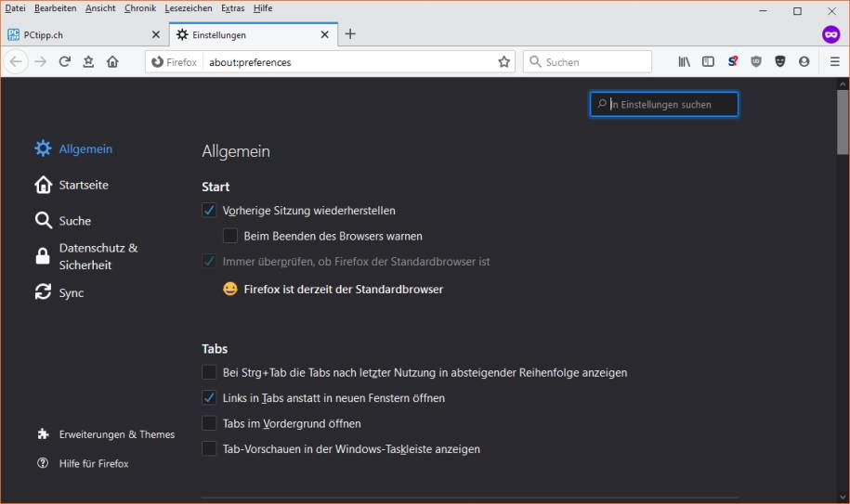Minimize the Firefox window
Viewport: 850px width, 504px height.
(763, 11)
